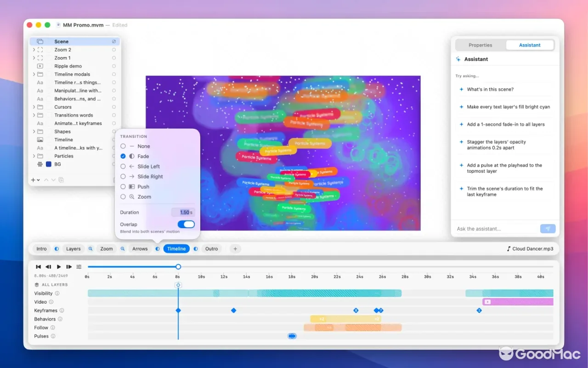The width and height of the screenshot is (588, 368).
Task: Click the Duration field showing 1.50 s
Action: tap(183, 213)
